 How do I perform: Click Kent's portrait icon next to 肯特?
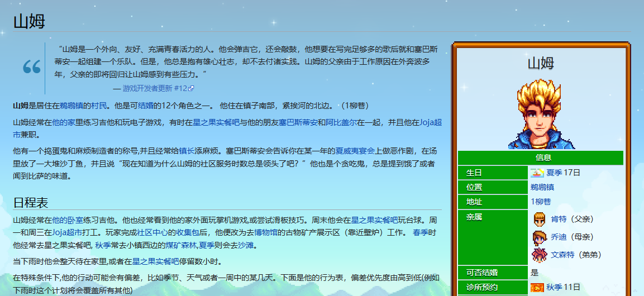point(539,219)
